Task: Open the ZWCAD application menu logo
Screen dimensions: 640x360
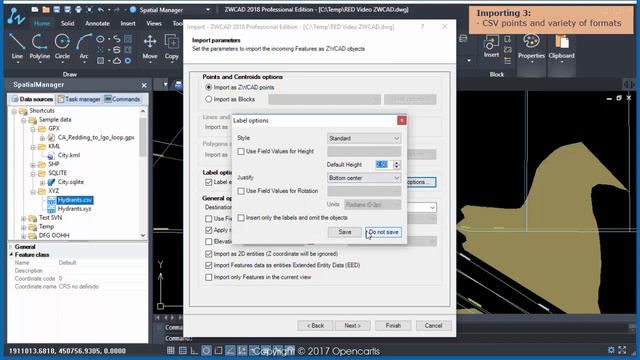Action: coord(16,17)
